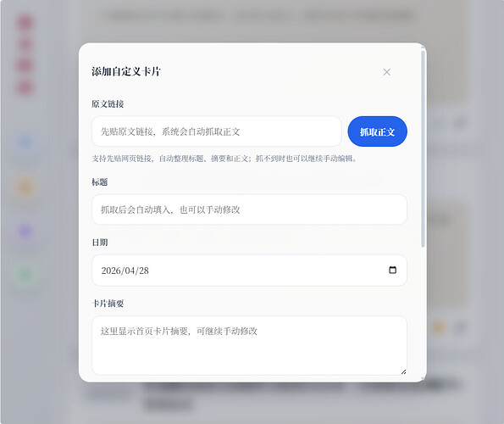The image size is (504, 424).
Task: Click the 抓取正文 button
Action: 377,131
